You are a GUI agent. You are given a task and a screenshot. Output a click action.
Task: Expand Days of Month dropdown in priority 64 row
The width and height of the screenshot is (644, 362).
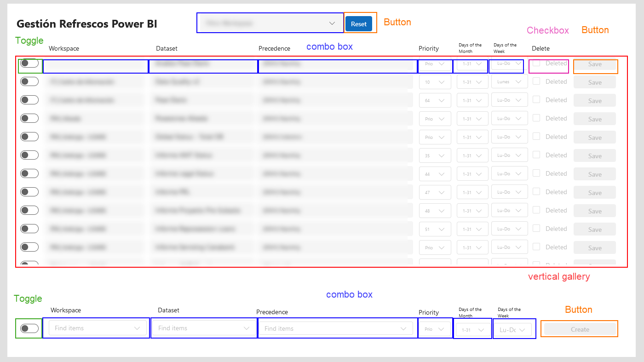(x=472, y=100)
